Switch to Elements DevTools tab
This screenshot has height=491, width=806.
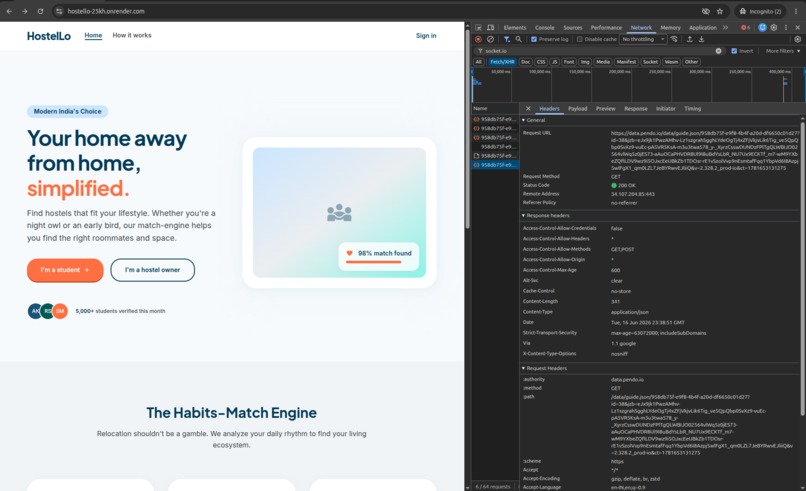pyautogui.click(x=515, y=28)
